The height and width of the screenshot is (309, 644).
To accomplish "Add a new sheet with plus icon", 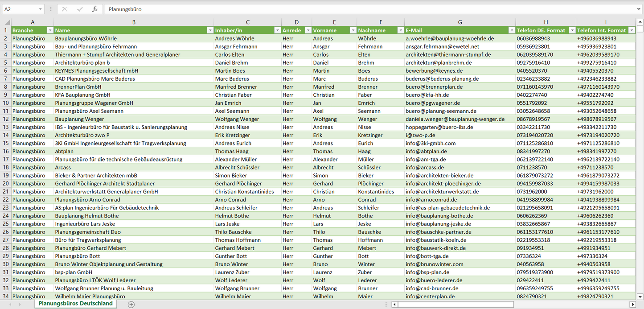I will click(131, 305).
